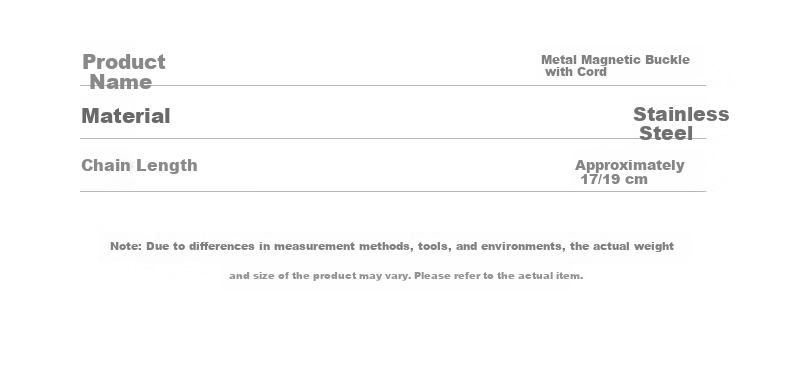This screenshot has width=790, height=369.
Task: Click the Stainless Steel value
Action: 681,124
